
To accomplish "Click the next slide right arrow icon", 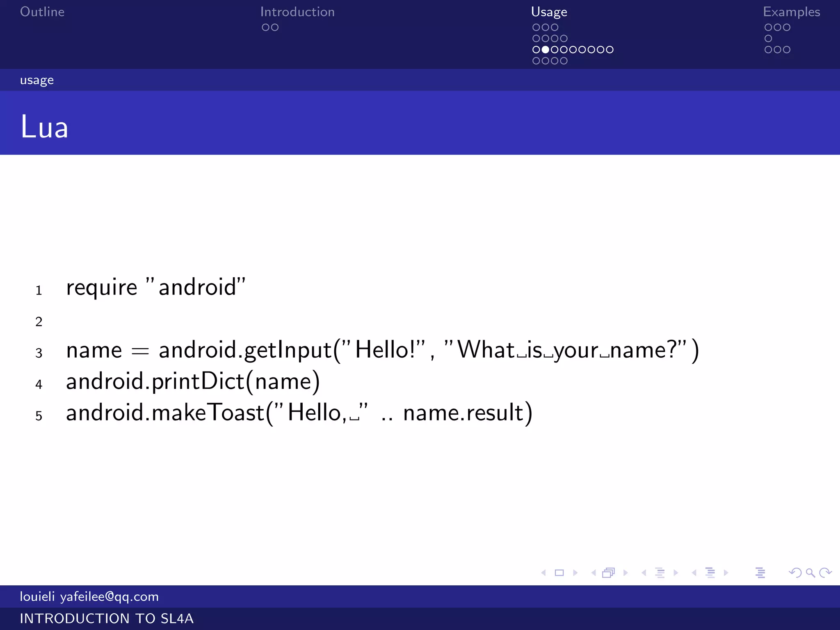I will (x=575, y=573).
